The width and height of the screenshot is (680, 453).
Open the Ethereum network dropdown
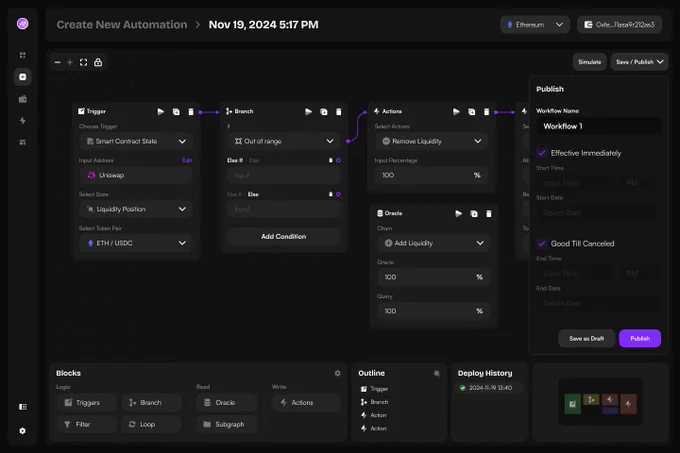(535, 25)
